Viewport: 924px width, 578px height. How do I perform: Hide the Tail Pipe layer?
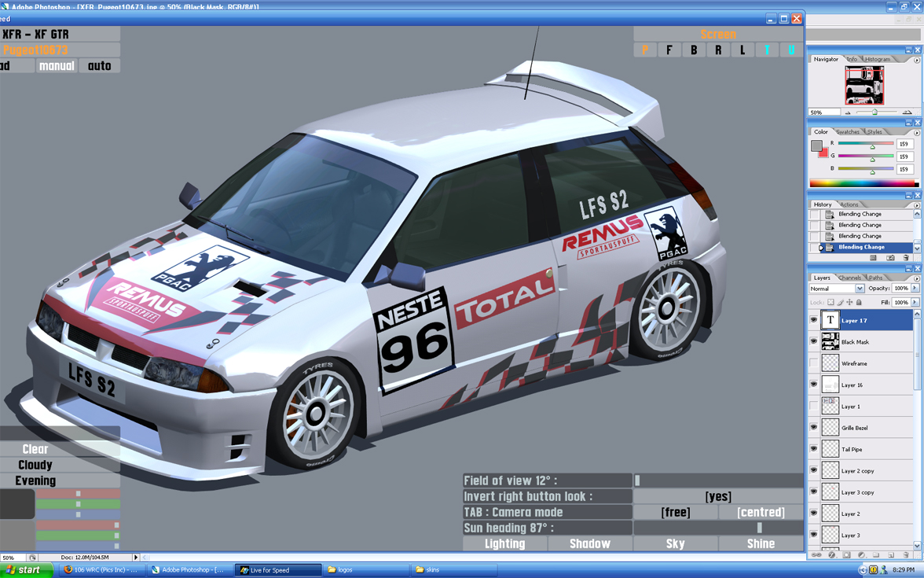click(814, 449)
